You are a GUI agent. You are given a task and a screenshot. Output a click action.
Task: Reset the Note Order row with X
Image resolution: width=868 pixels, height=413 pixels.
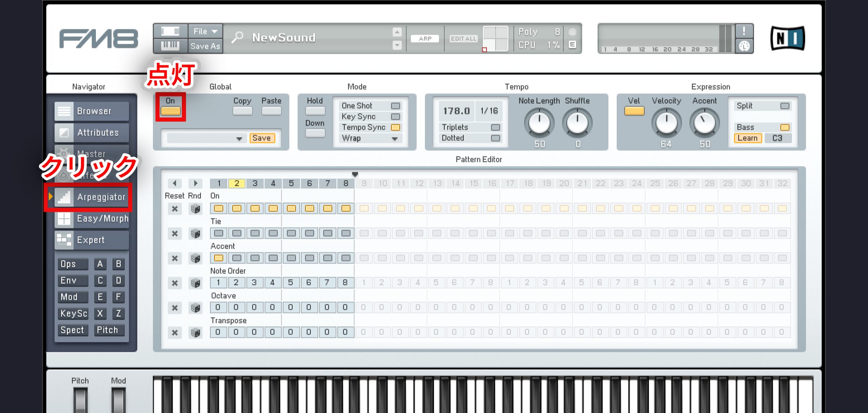175,283
